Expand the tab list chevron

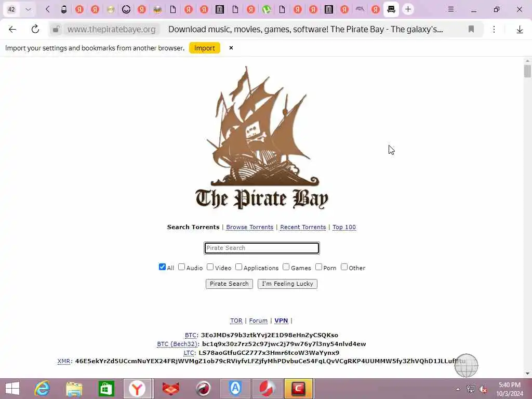(28, 9)
